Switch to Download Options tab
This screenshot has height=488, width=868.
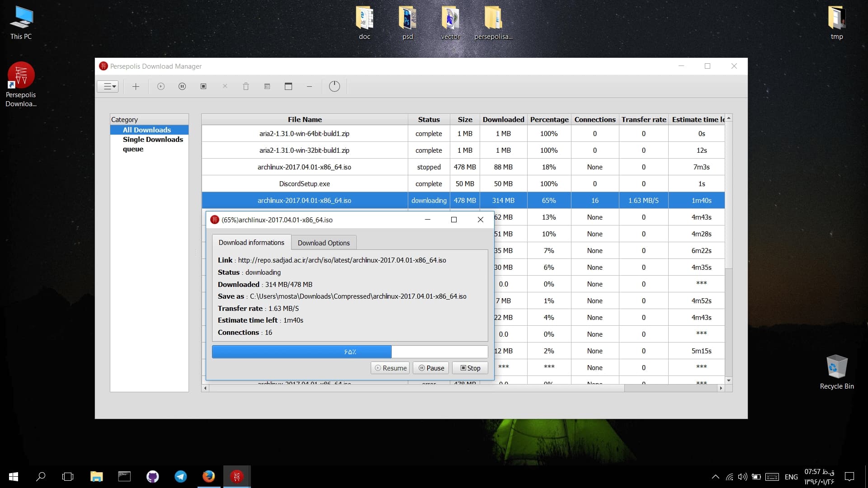tap(324, 243)
